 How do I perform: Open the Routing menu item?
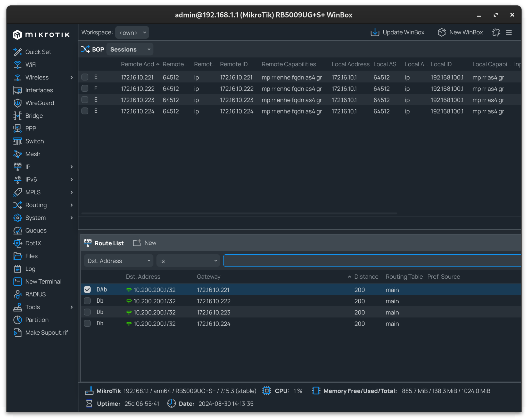click(x=43, y=205)
